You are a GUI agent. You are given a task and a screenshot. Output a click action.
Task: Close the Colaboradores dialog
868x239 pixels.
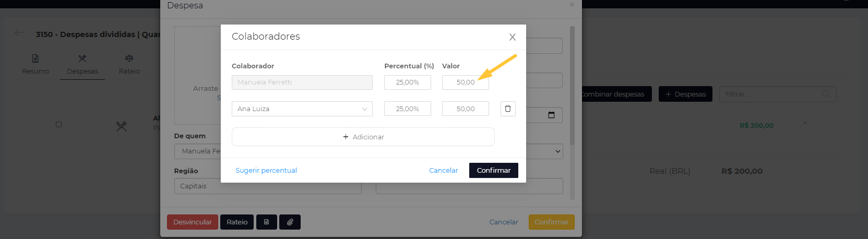coord(513,37)
